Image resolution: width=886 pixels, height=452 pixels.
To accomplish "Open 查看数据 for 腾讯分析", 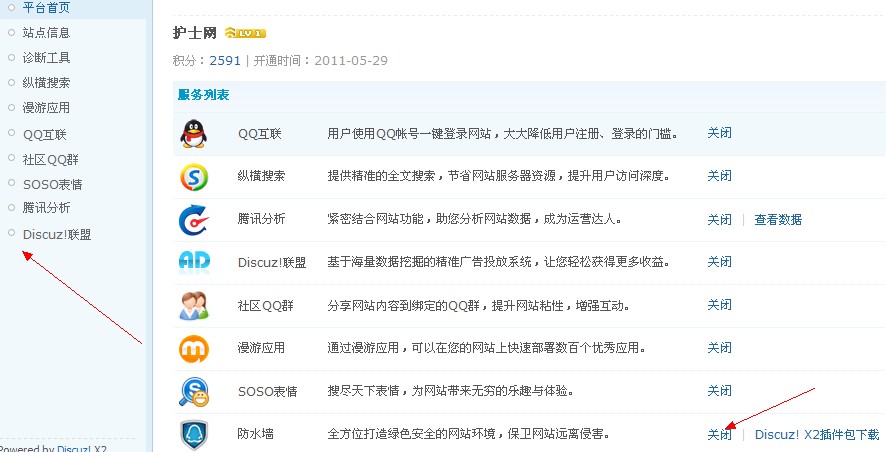I will coord(778,219).
